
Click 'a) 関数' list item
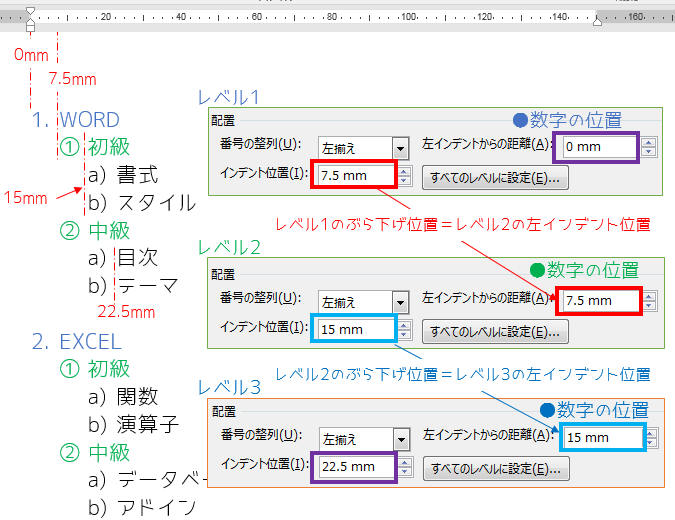click(x=123, y=396)
